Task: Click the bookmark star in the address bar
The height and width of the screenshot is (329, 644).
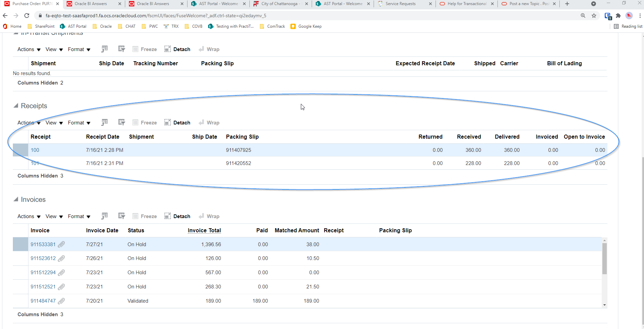Action: 594,16
